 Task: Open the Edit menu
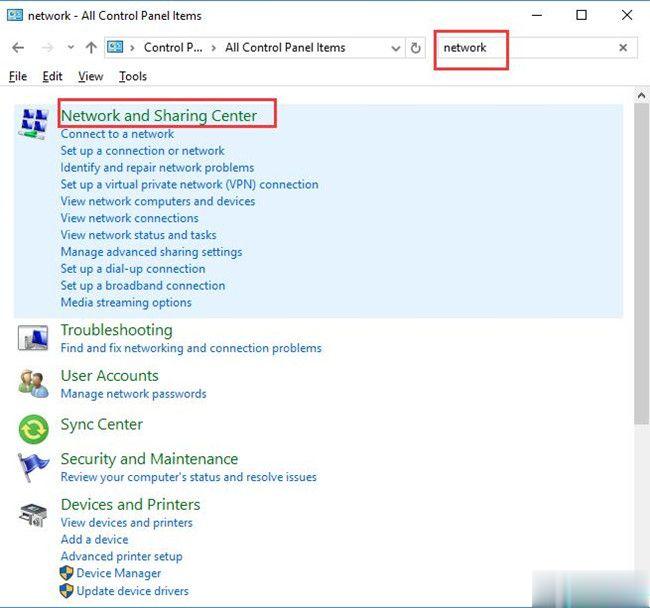click(x=52, y=76)
